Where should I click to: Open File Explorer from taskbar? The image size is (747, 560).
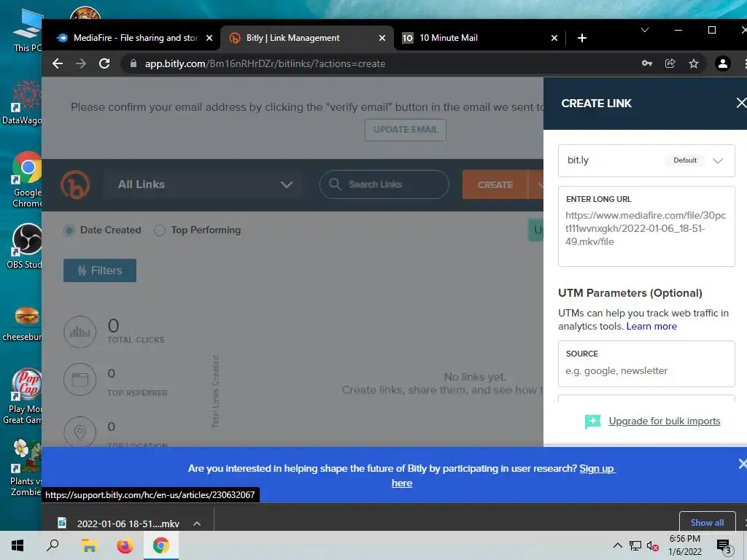pos(89,545)
